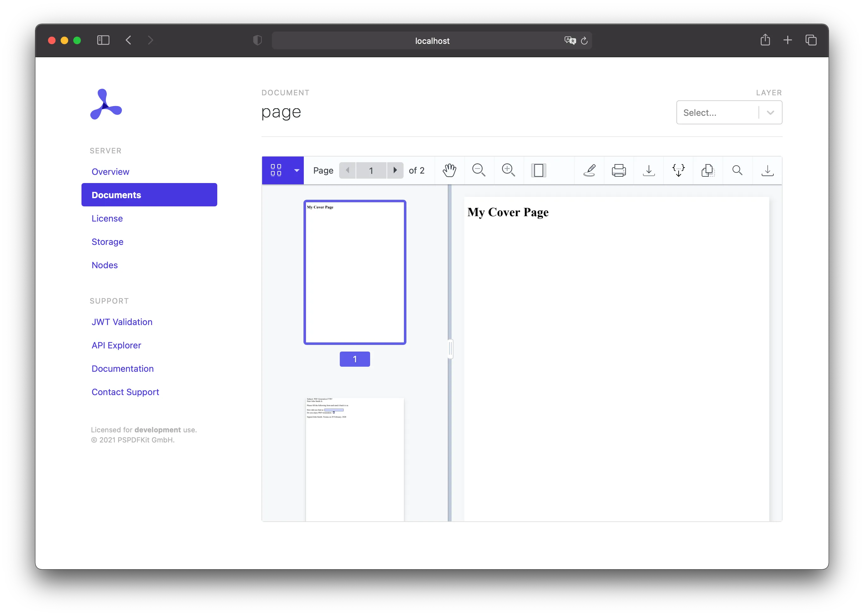Zoom out of the document
Screen dimensions: 864x616
click(x=479, y=170)
